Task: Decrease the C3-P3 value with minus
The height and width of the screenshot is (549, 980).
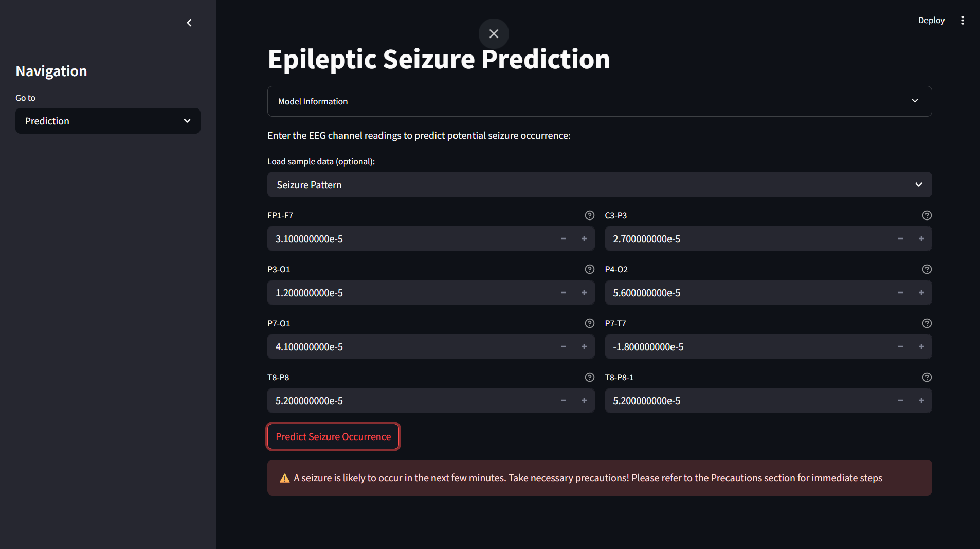Action: point(901,239)
